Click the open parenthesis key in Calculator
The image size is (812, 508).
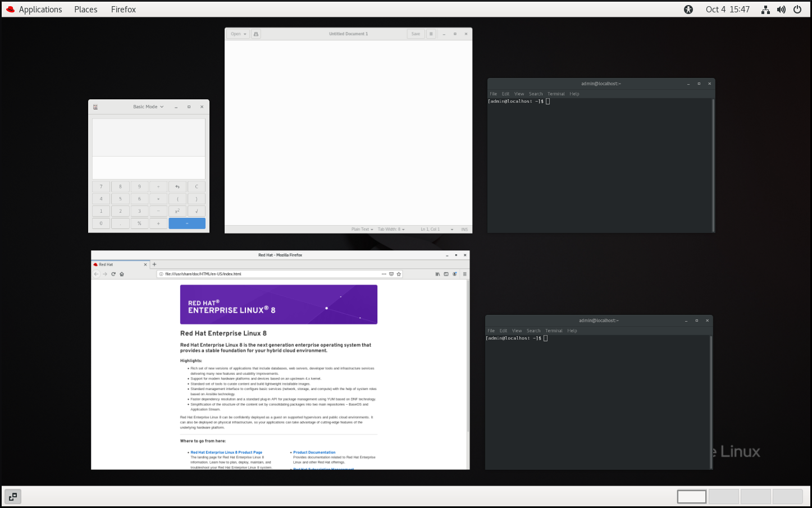177,199
